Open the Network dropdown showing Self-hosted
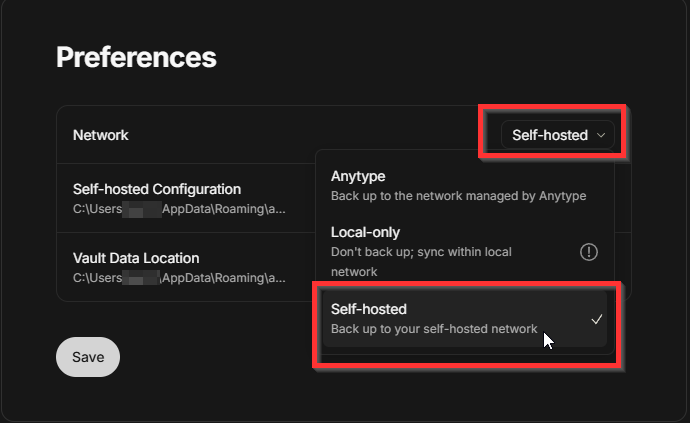 tap(558, 134)
